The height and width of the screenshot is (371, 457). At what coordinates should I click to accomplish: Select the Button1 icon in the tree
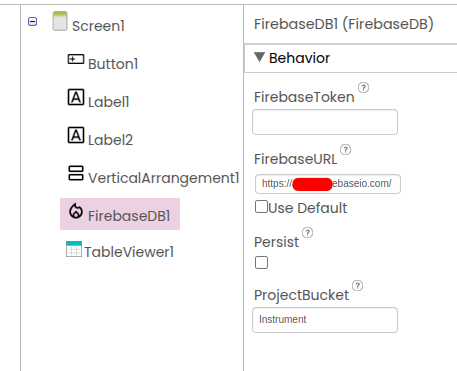(76, 60)
